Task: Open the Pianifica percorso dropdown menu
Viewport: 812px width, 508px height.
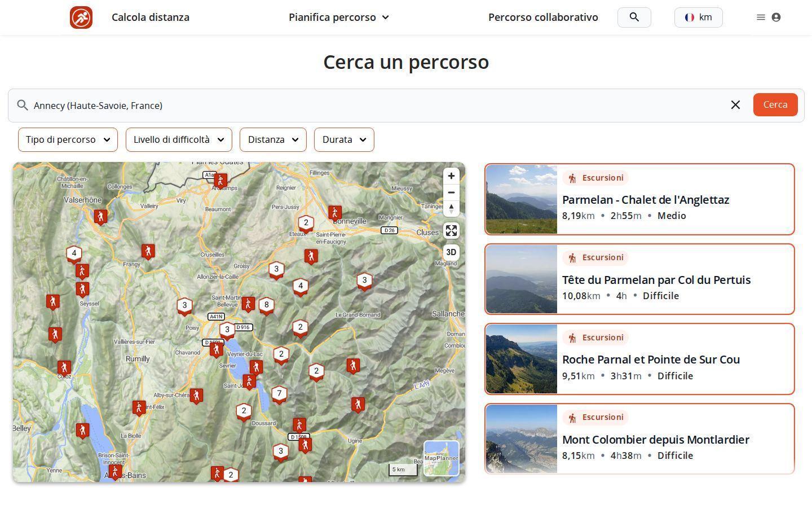Action: click(339, 17)
